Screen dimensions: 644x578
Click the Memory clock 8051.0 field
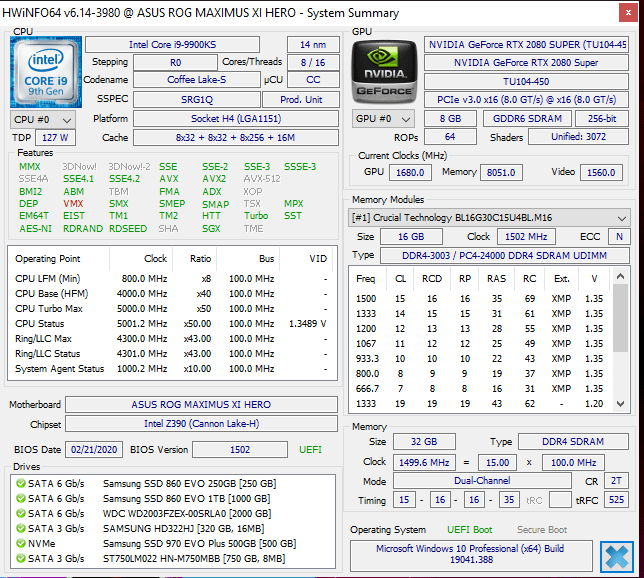501,172
